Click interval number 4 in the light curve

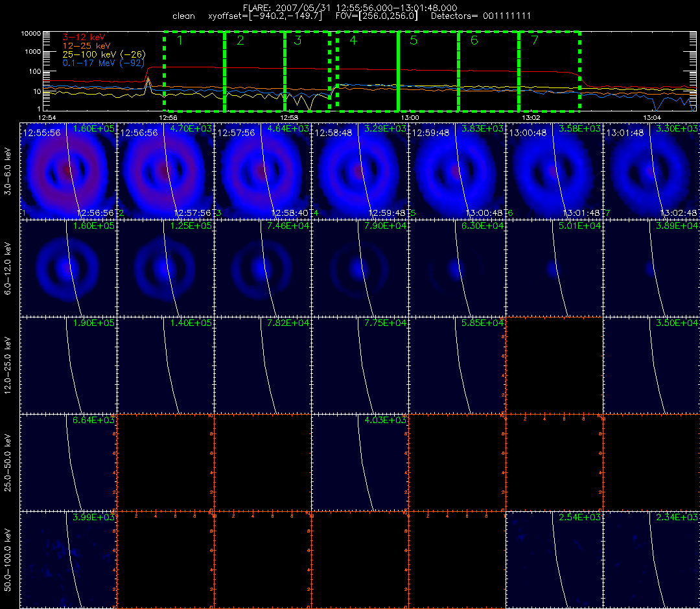[353, 41]
